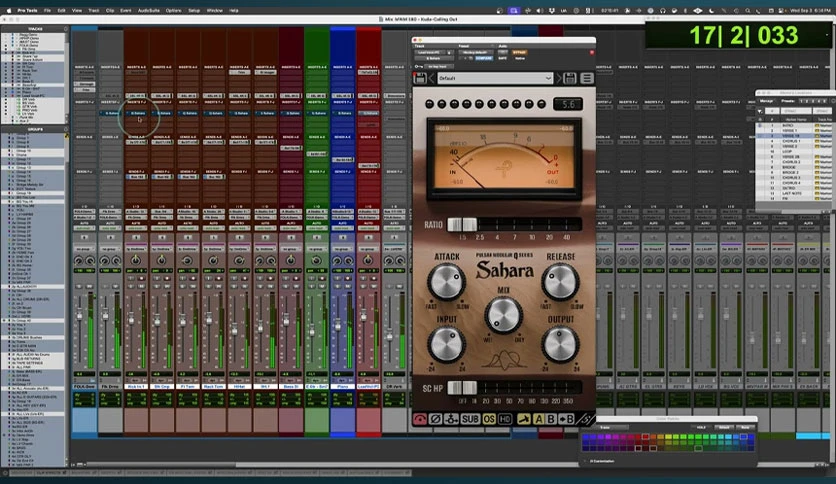
Task: Select the A preset slot
Action: (x=538, y=419)
